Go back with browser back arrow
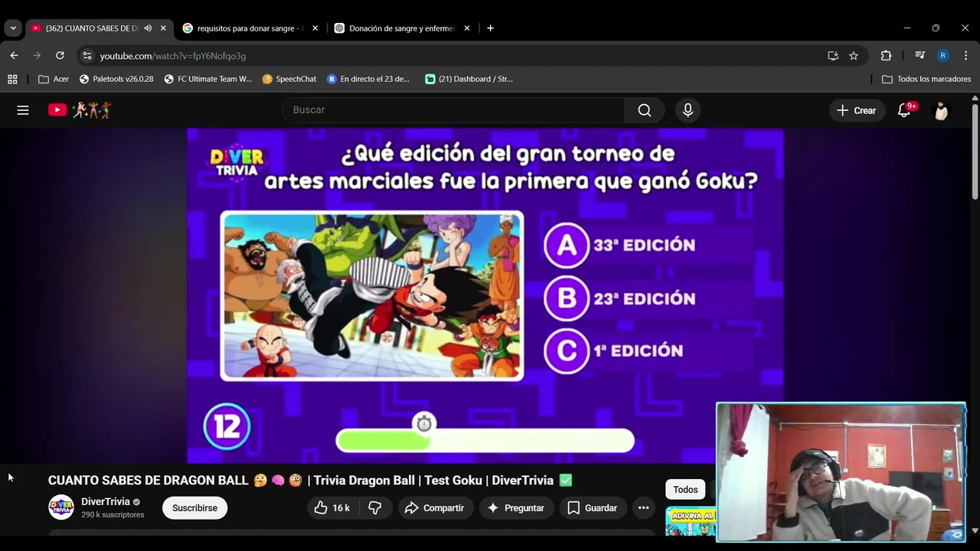Screen dimensions: 980x551 (14, 56)
